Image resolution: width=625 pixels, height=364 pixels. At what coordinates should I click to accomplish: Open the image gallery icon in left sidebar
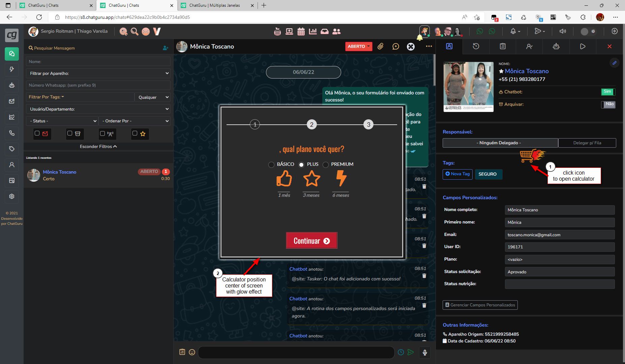click(12, 180)
